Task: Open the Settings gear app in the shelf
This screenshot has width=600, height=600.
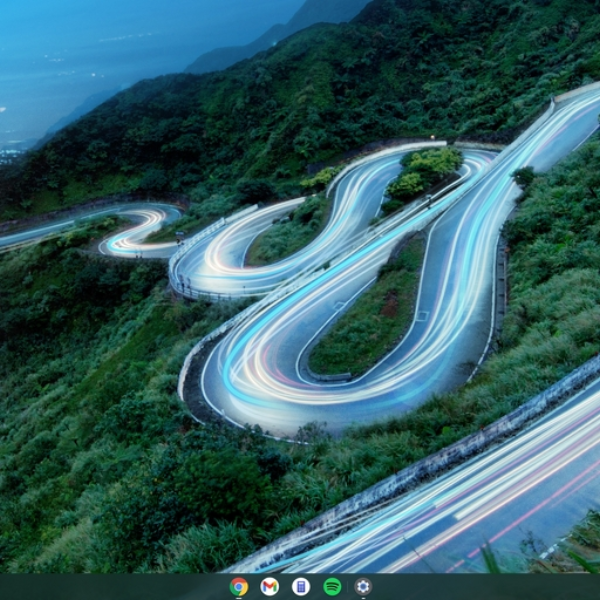Action: [x=363, y=587]
